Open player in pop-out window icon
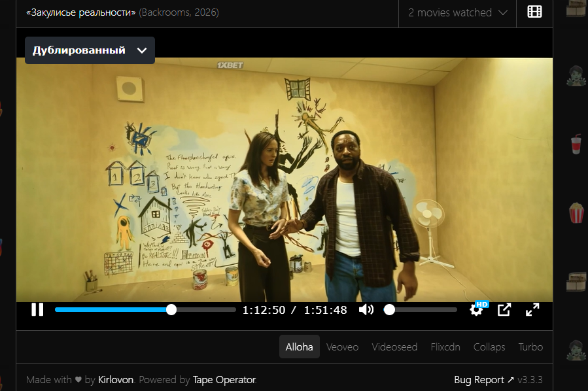 pos(504,310)
